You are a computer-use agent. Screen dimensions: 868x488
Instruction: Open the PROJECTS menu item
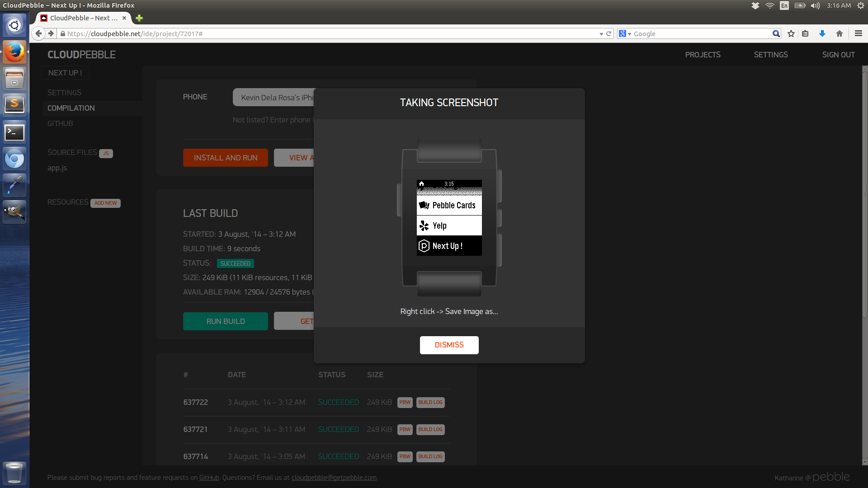pos(703,55)
